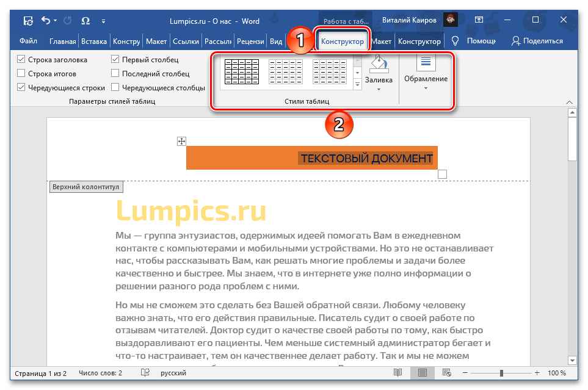Click Страница 1 из 2 in status bar
This screenshot has height=390, width=588.
tap(40, 373)
